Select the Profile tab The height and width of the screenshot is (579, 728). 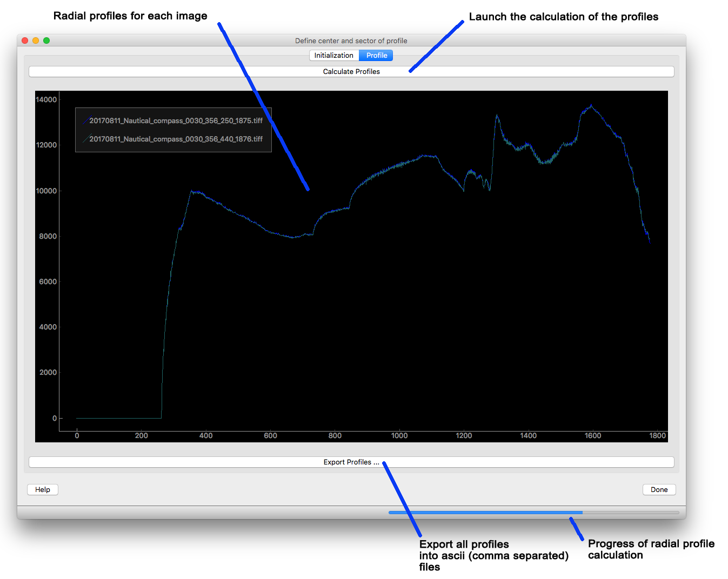coord(376,55)
